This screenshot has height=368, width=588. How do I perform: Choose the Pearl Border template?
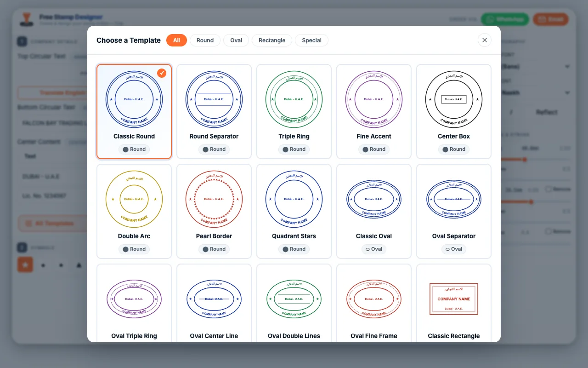click(214, 211)
